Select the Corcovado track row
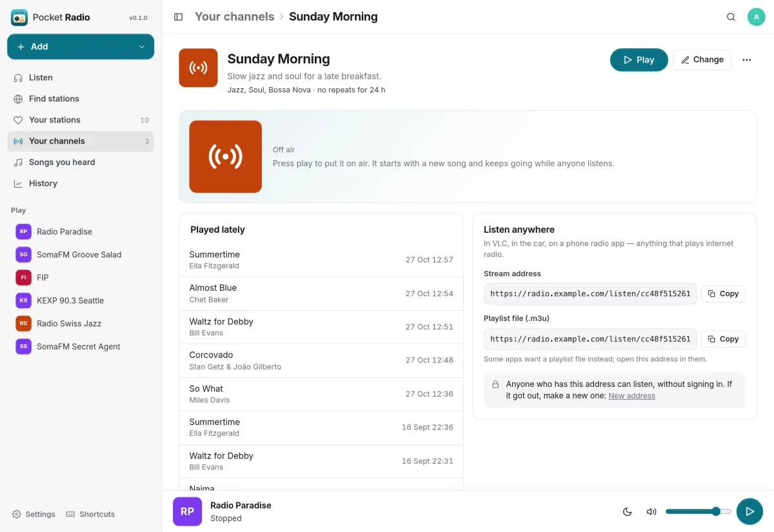 coord(321,360)
